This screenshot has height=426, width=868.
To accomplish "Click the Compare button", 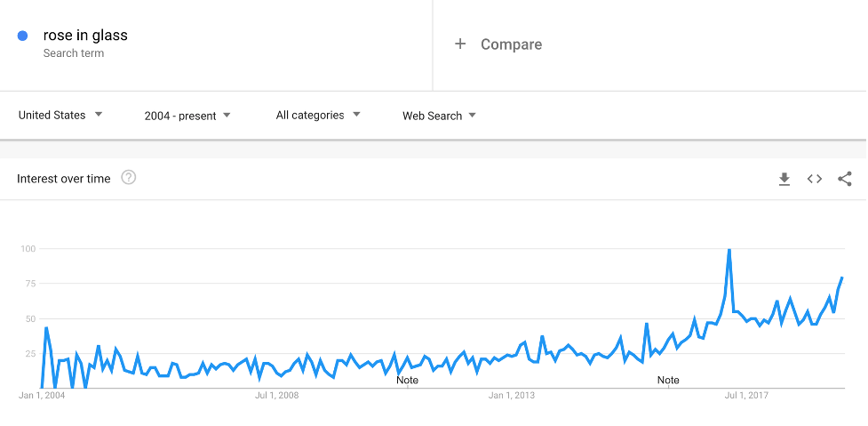I will [511, 44].
